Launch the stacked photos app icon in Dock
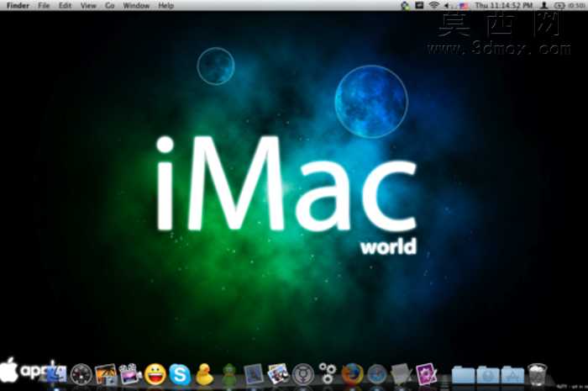 coord(278,373)
